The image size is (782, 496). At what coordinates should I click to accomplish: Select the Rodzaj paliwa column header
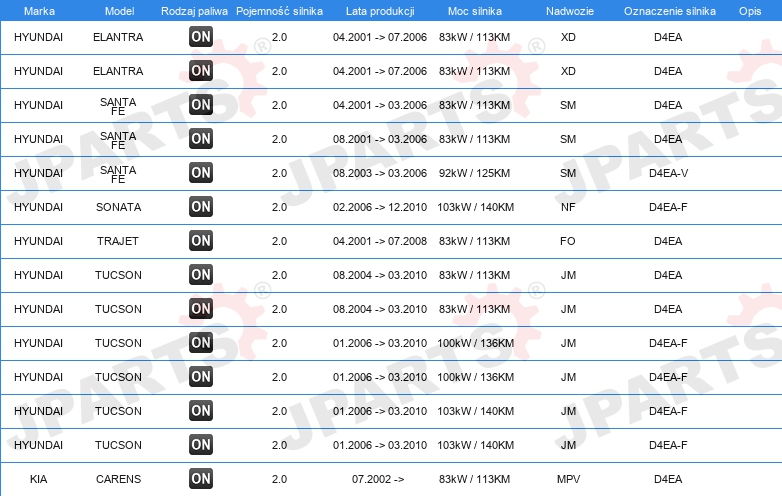coord(194,11)
